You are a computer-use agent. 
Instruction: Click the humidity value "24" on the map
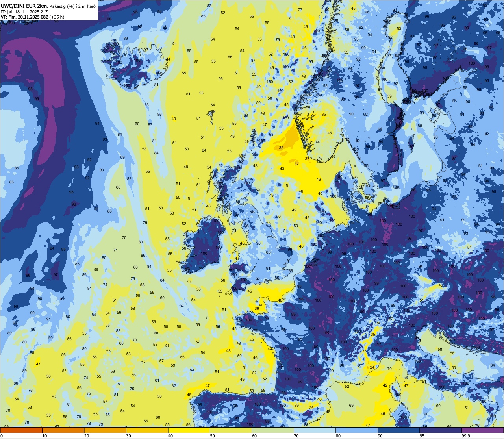[372, 367]
